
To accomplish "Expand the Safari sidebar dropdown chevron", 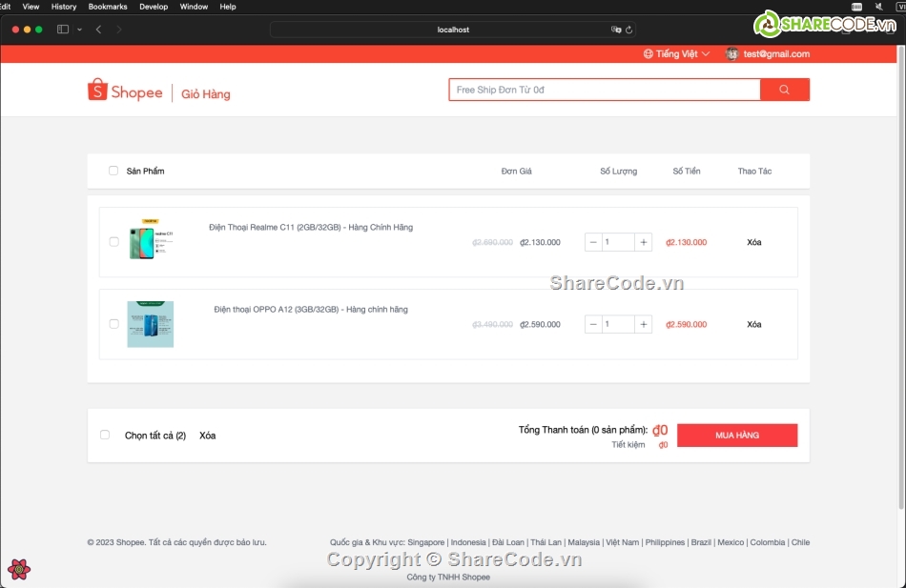I will pos(79,30).
